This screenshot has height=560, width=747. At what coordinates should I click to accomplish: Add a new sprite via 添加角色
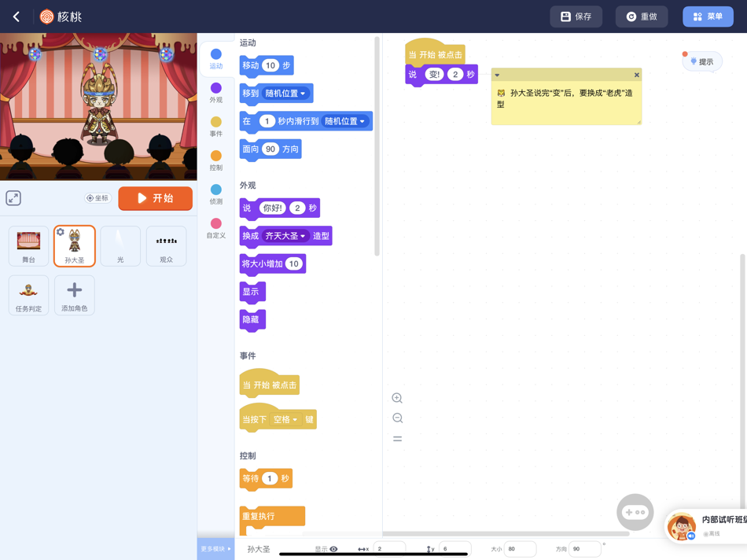pyautogui.click(x=75, y=295)
